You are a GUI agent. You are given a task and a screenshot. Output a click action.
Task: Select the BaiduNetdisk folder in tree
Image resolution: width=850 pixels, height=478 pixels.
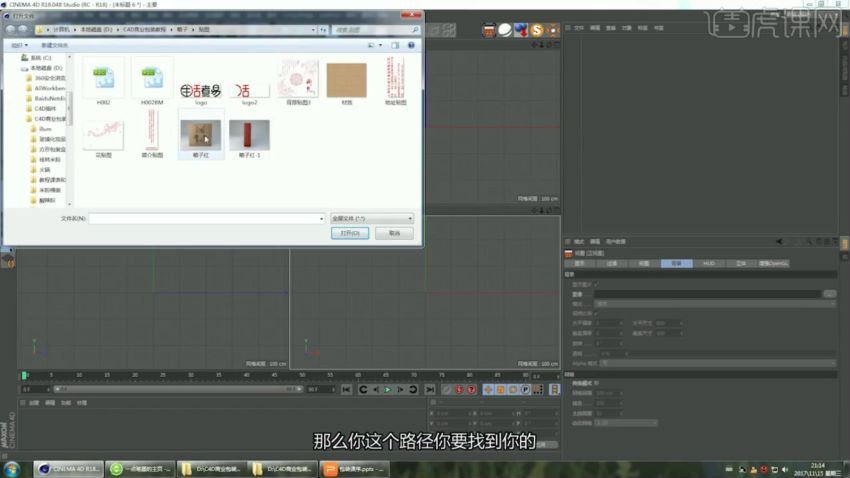pyautogui.click(x=46, y=99)
